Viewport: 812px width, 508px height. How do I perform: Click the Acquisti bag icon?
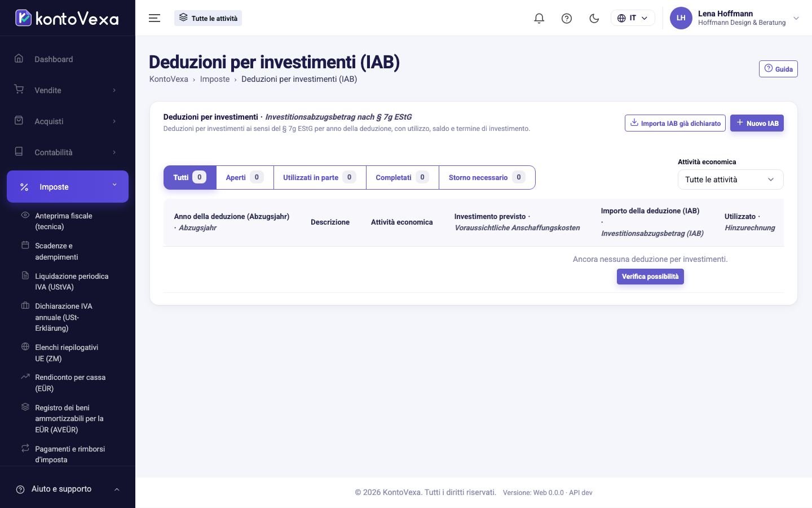coord(19,121)
